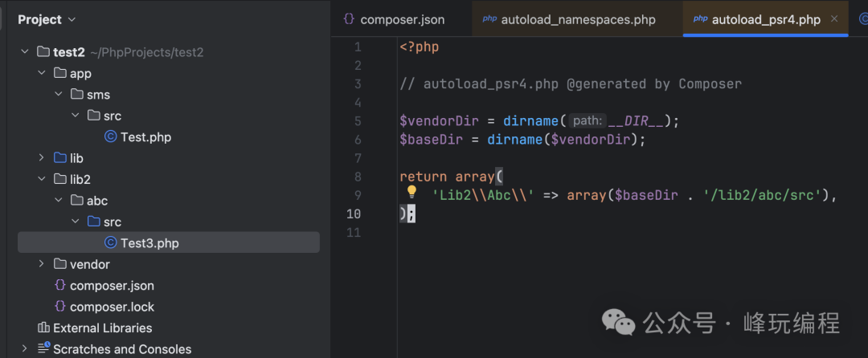Viewport: 868px width, 358px height.
Task: Collapse the app folder
Action: [42, 74]
